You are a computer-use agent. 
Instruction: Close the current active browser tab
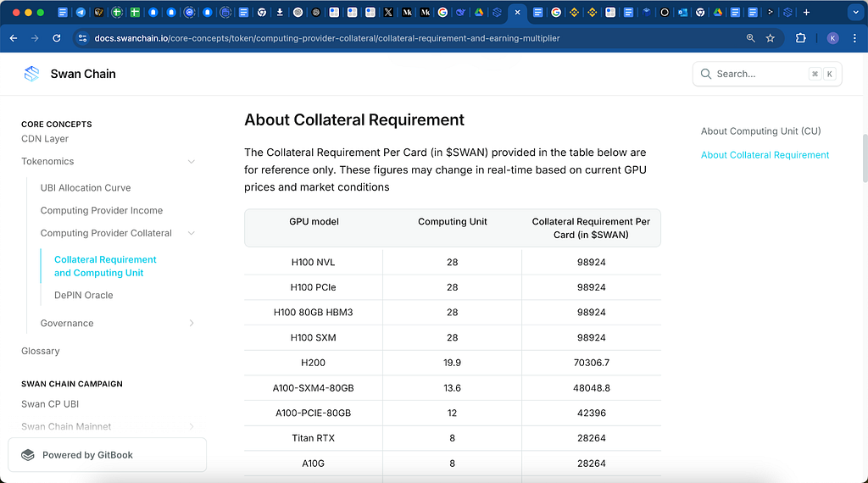point(517,12)
